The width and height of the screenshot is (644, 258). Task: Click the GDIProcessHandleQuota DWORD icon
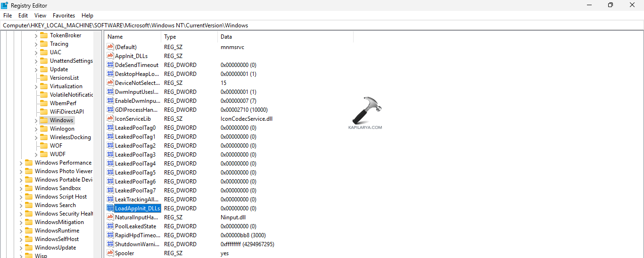tap(110, 109)
